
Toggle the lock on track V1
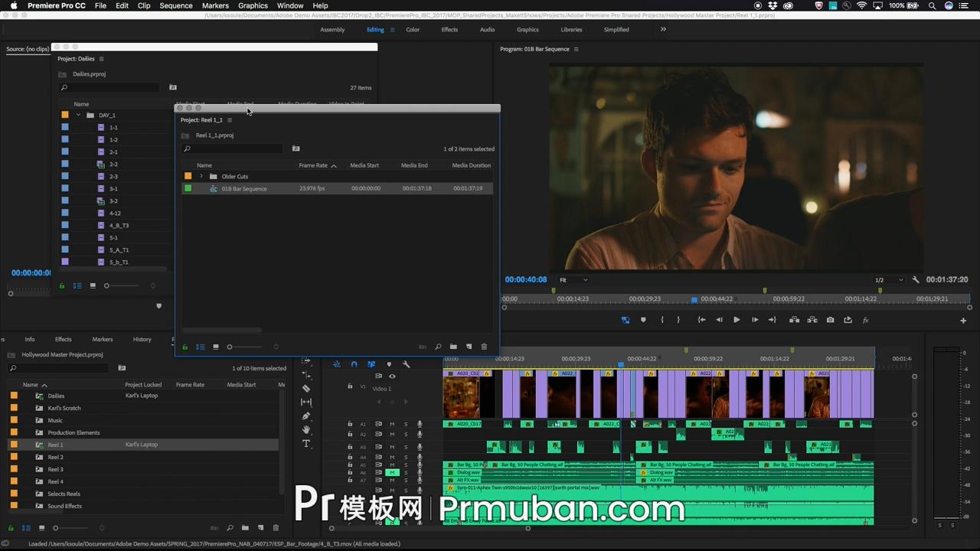350,386
